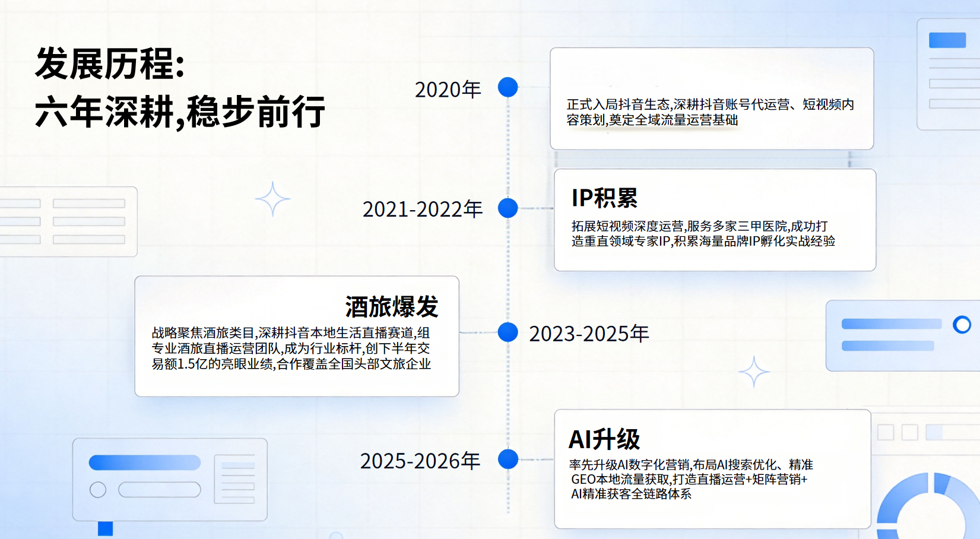Click the 战略聚焦酒旅类目 description paragraph
Viewport: 980px width, 539px height.
coord(291,348)
